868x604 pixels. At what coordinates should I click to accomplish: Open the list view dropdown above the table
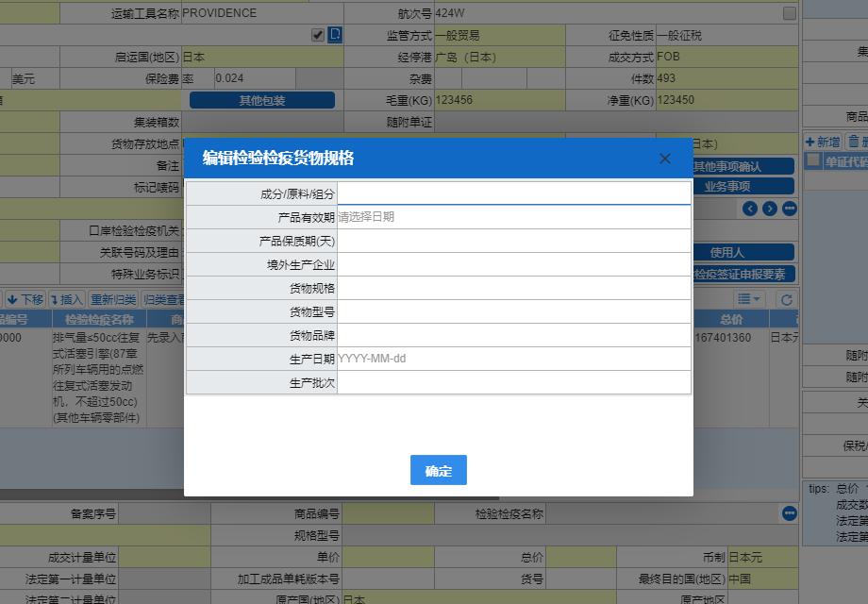coord(752,297)
